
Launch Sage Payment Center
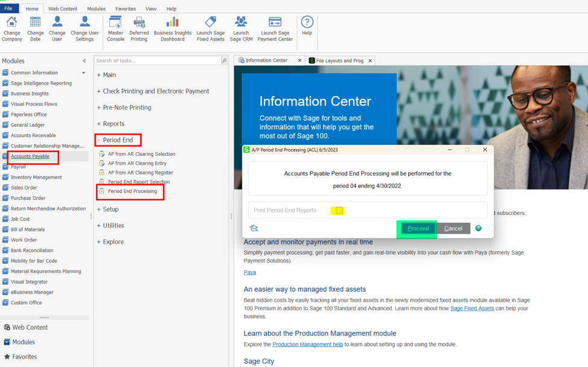click(x=275, y=29)
